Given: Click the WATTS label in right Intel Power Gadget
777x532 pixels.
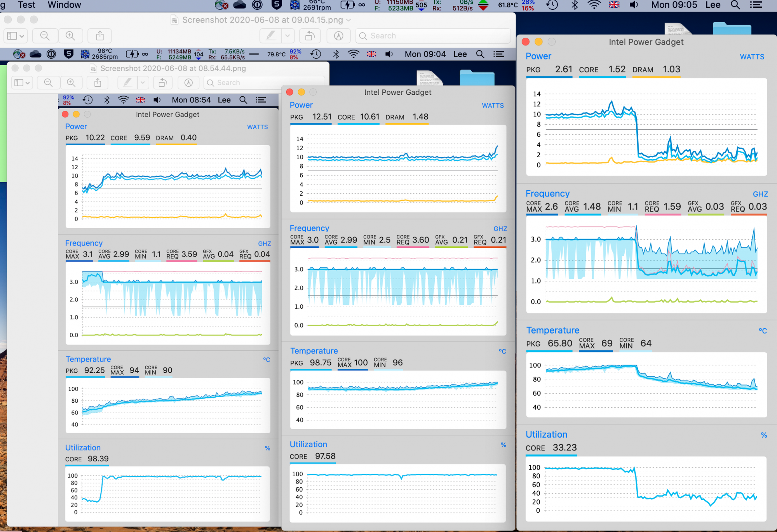Looking at the screenshot, I should pyautogui.click(x=752, y=57).
